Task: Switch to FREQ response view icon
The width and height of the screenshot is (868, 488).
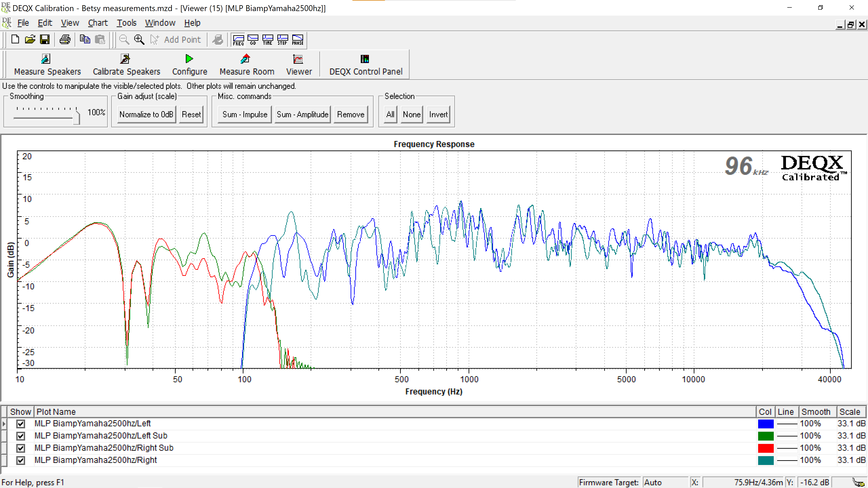Action: 238,40
